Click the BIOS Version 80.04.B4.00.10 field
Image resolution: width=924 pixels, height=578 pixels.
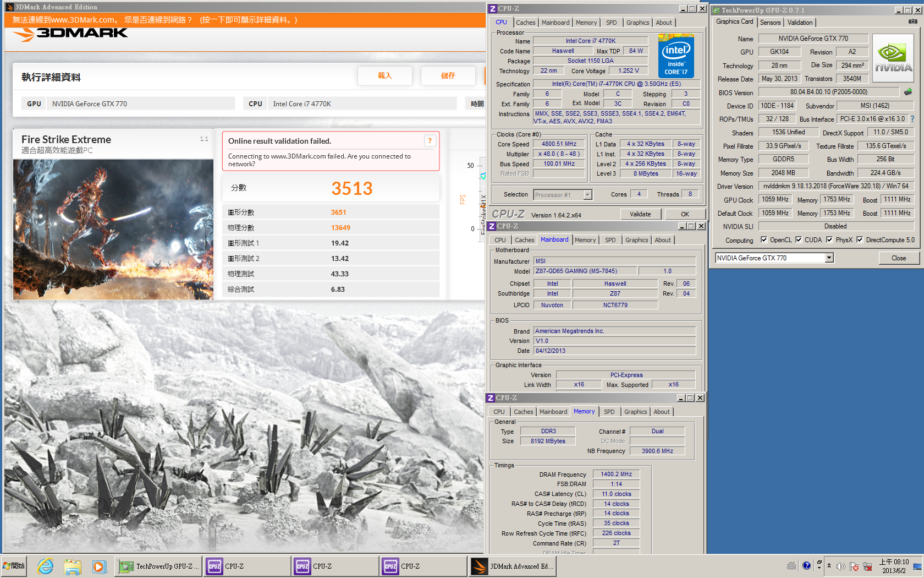828,92
